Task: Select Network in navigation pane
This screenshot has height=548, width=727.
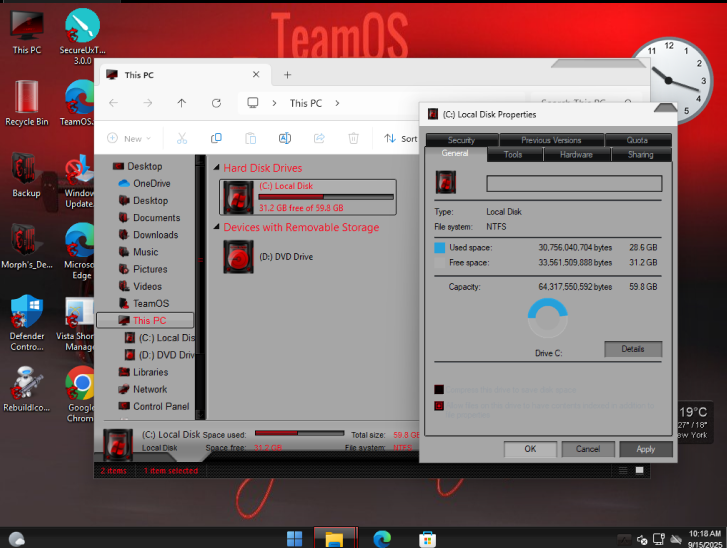Action: [143, 389]
